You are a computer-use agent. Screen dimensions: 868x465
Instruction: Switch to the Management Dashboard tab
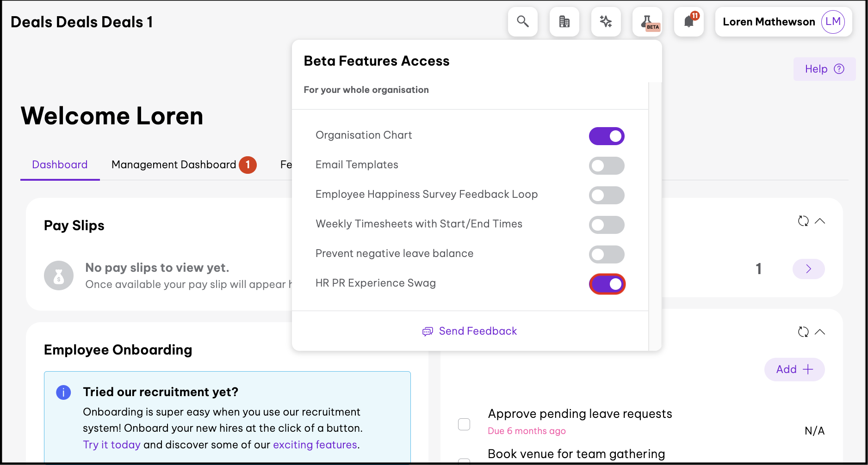pos(174,165)
